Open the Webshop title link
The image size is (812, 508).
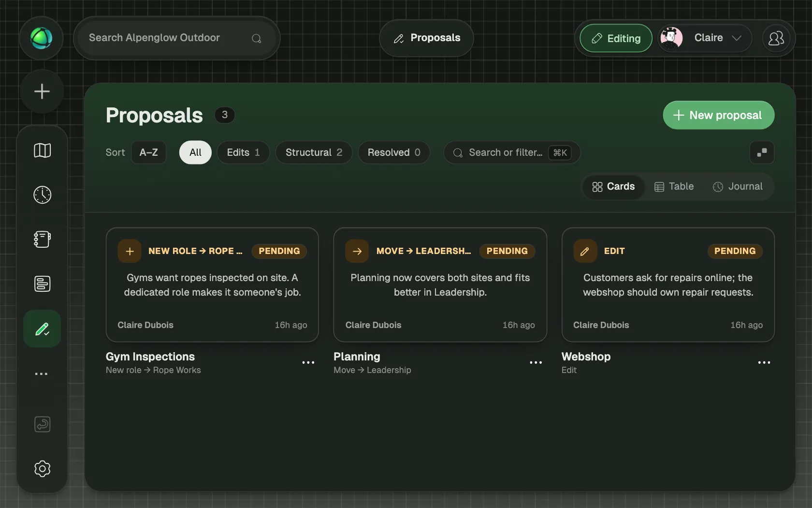coord(586,357)
